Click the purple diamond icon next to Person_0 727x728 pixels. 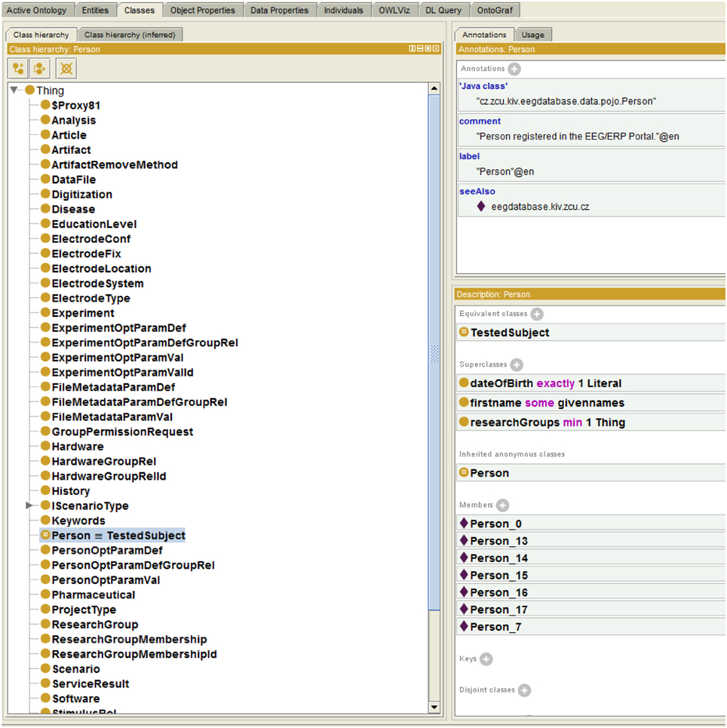(x=463, y=524)
